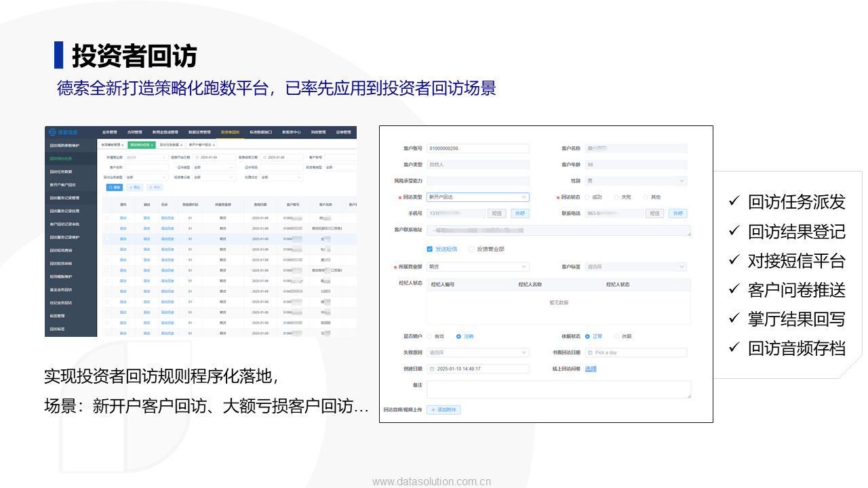Open the 回访业务类型 filter dropdown
The width and height of the screenshot is (868, 488).
click(x=146, y=178)
